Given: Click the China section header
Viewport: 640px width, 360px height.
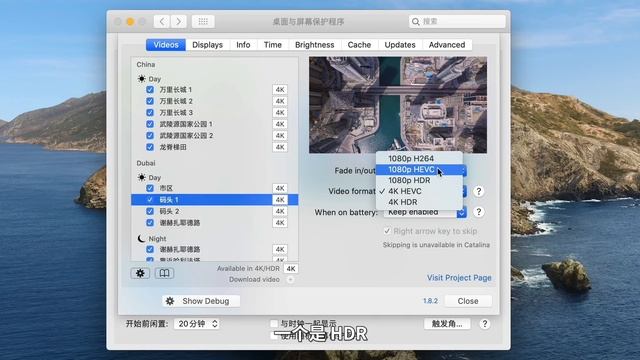Looking at the screenshot, I should tap(146, 64).
